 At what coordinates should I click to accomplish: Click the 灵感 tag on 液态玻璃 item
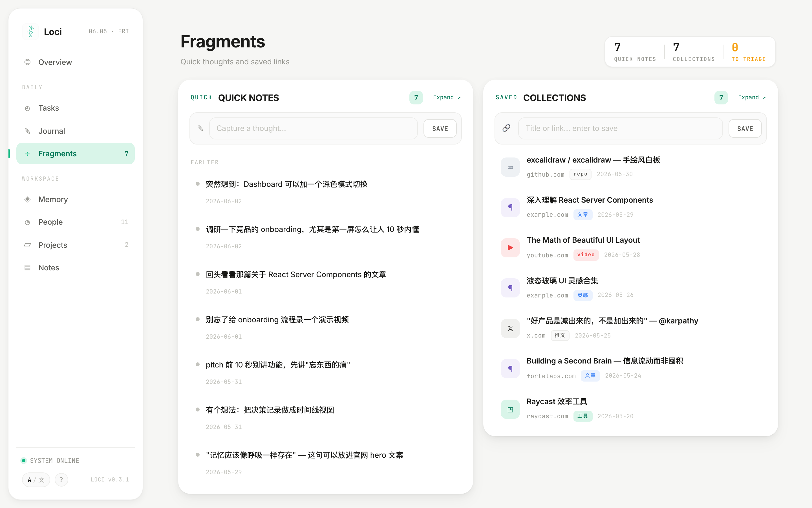582,295
